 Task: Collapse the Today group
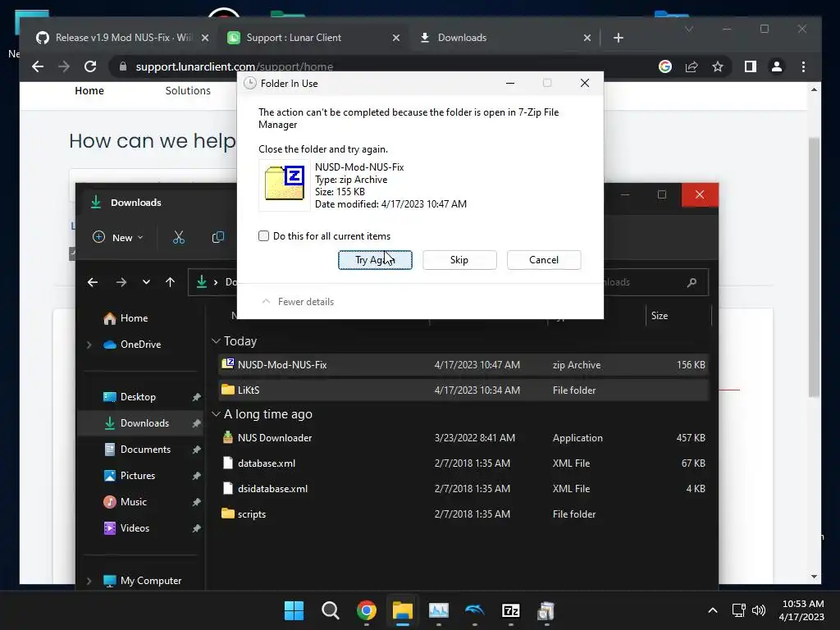point(216,341)
